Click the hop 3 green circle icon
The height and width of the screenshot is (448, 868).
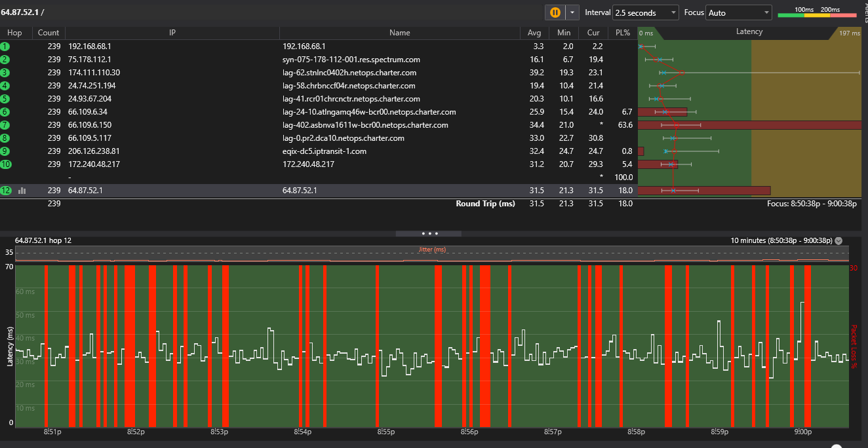[x=5, y=73]
